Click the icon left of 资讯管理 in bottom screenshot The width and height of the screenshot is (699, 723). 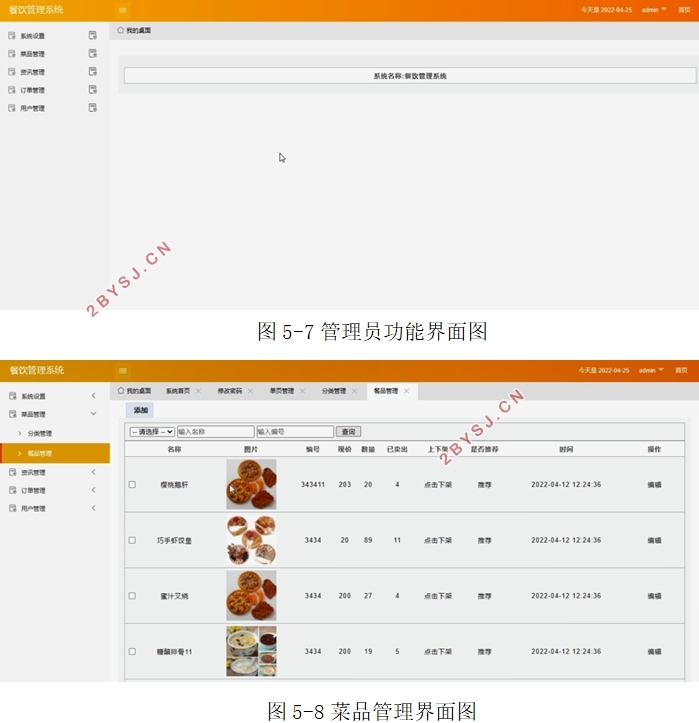pos(13,472)
